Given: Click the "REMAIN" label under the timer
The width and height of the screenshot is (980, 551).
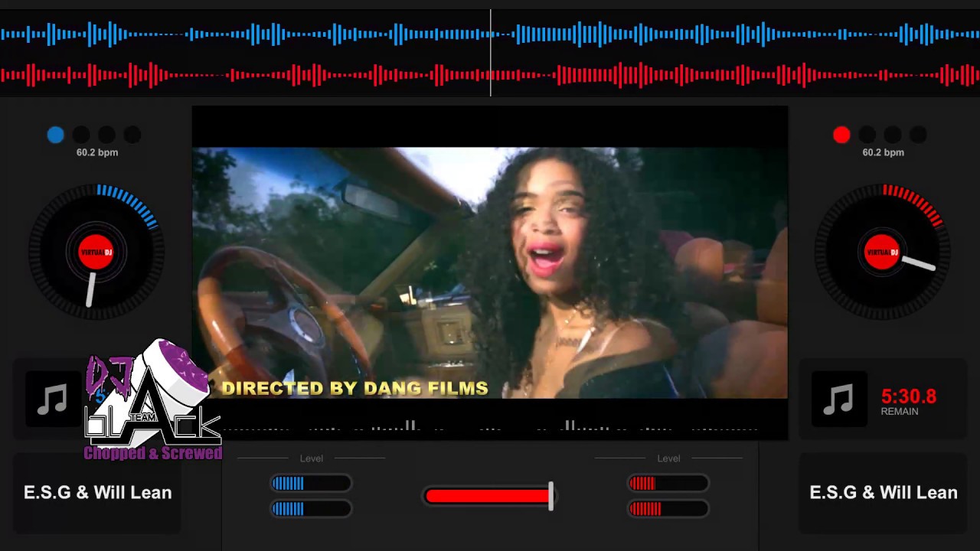Looking at the screenshot, I should [900, 412].
